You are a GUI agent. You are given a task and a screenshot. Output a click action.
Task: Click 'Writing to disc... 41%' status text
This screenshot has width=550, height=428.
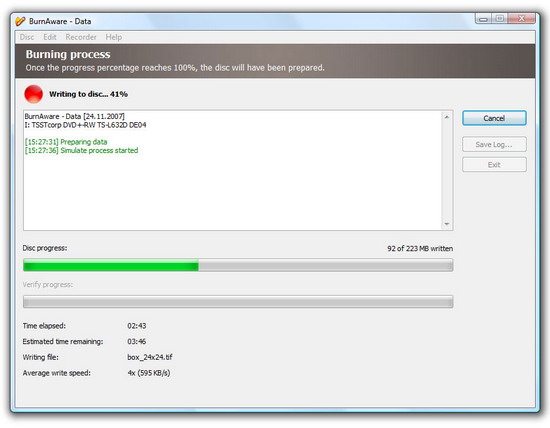[x=88, y=94]
